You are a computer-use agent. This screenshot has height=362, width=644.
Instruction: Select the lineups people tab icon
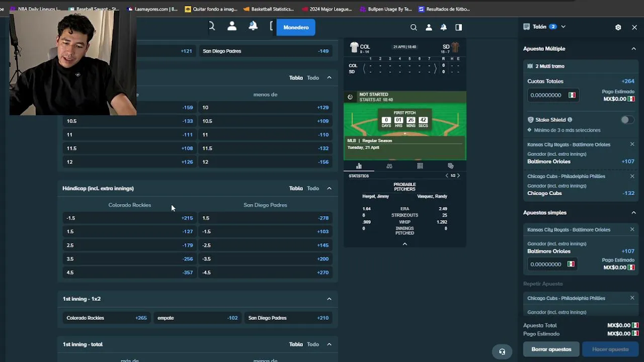point(389,166)
